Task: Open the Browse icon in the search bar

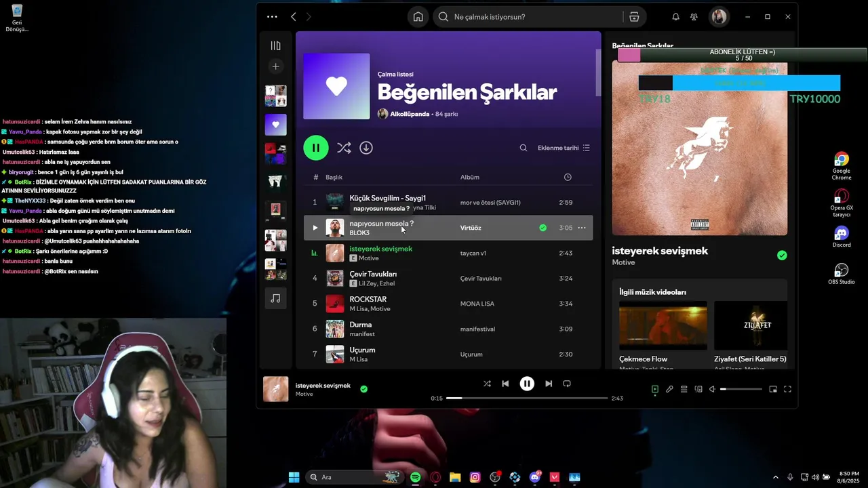Action: coord(634,17)
